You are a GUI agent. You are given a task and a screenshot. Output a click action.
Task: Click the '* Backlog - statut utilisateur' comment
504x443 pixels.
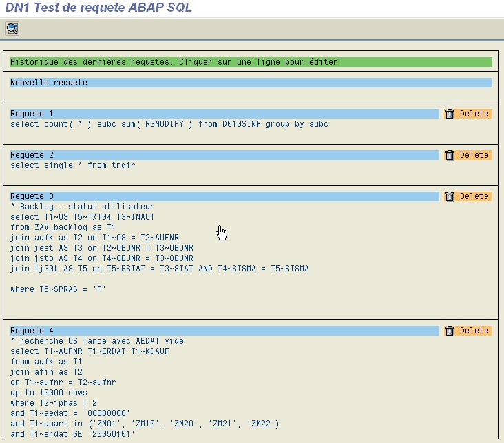point(83,207)
